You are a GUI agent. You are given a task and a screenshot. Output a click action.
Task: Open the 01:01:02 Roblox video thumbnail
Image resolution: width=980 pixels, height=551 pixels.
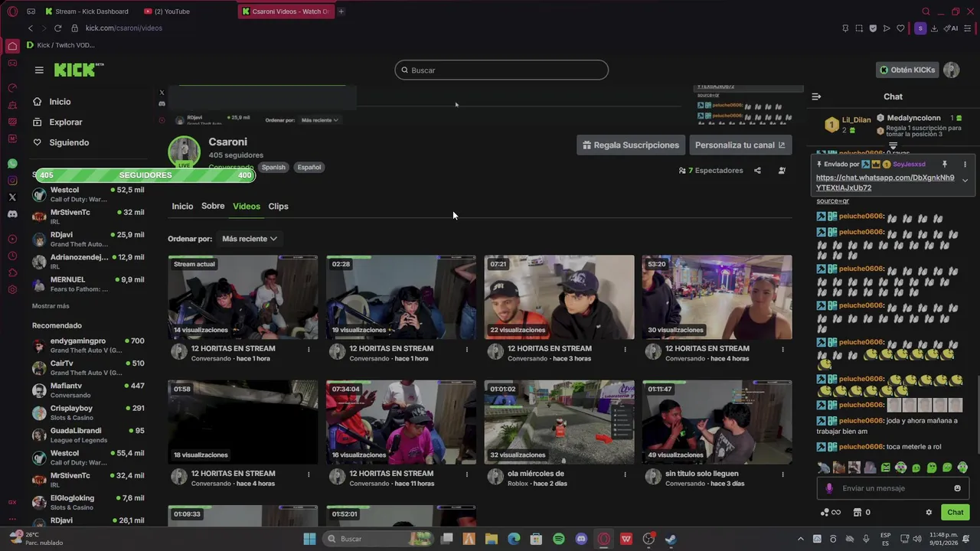pos(559,422)
